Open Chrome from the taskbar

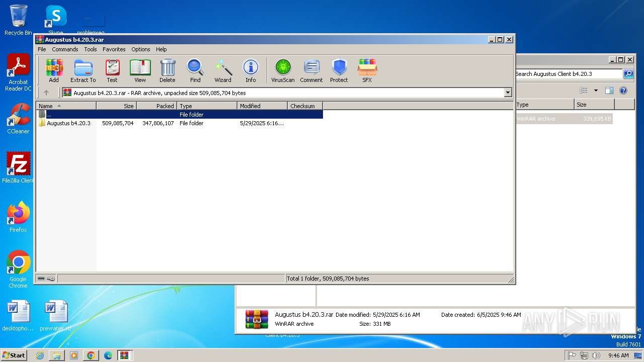click(91, 355)
